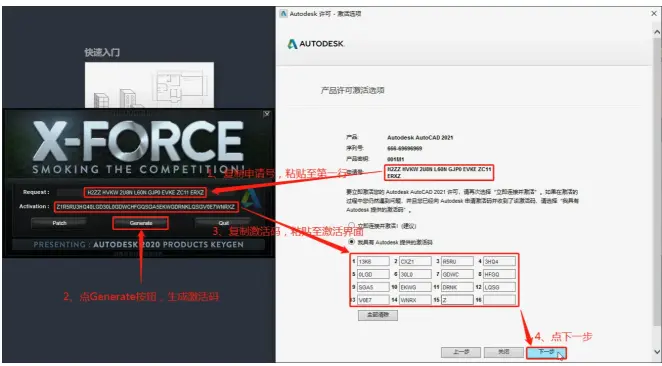Click the drawing thumbnail under 快速入门 in AutoCAD
This screenshot has height=366, width=662.
tap(149, 85)
